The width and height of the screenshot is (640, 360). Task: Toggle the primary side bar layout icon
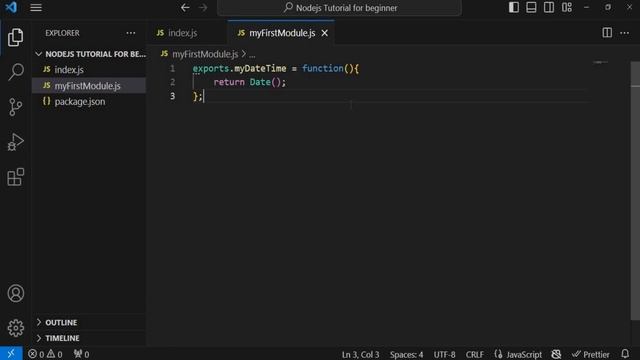pyautogui.click(x=513, y=7)
